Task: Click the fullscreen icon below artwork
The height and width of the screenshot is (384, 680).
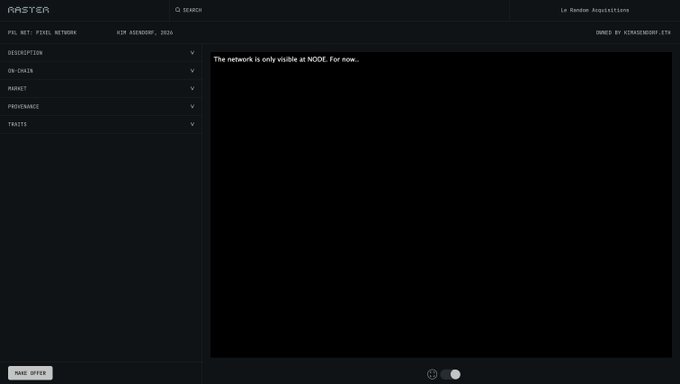Action: 432,374
